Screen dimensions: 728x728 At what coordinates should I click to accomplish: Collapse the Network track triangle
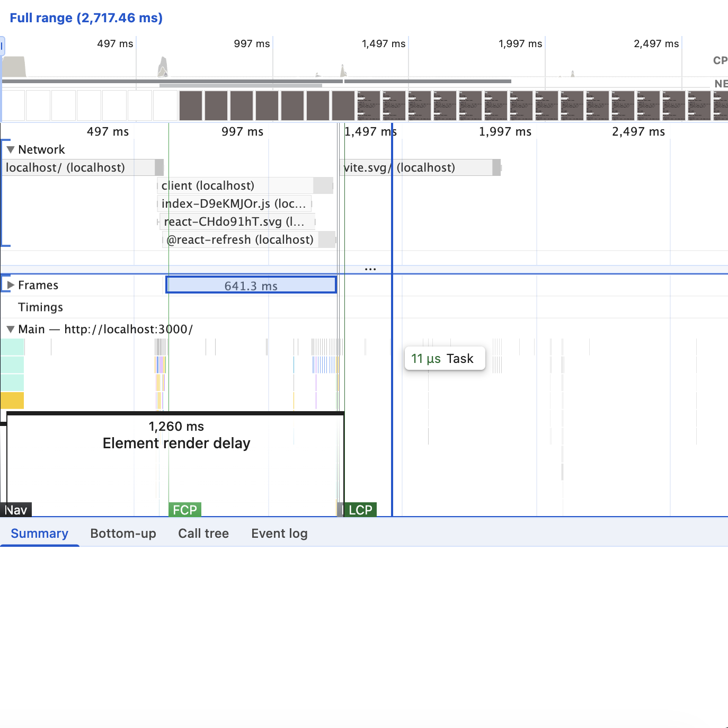click(10, 150)
